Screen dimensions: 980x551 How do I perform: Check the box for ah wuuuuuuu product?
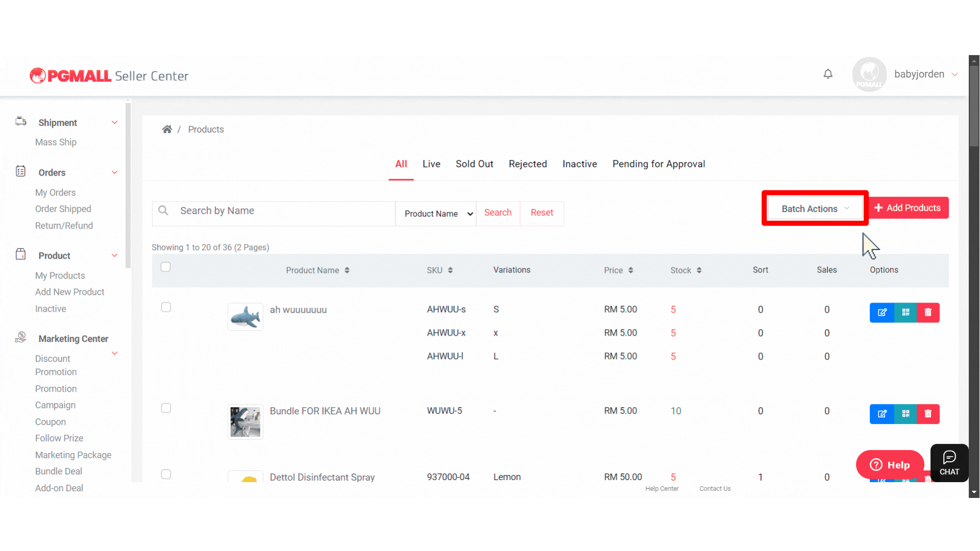[166, 307]
